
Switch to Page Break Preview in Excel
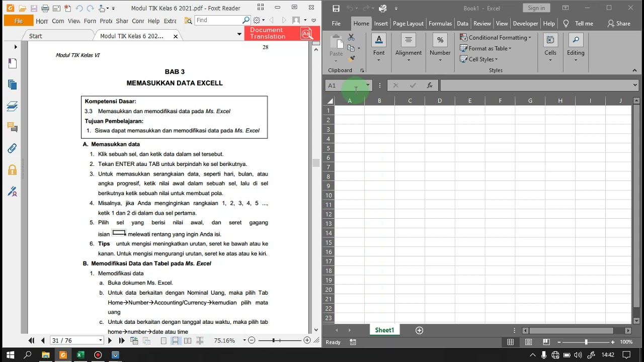(546, 342)
